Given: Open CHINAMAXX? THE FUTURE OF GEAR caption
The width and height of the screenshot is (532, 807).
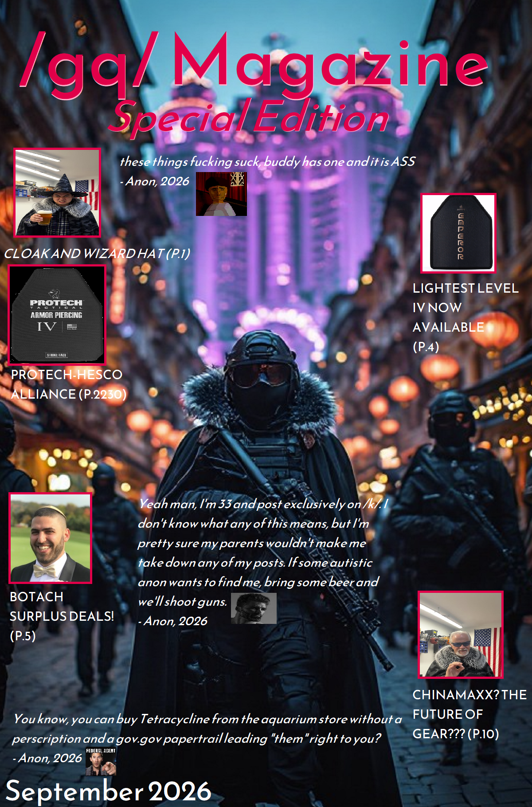Looking at the screenshot, I should 469,714.
